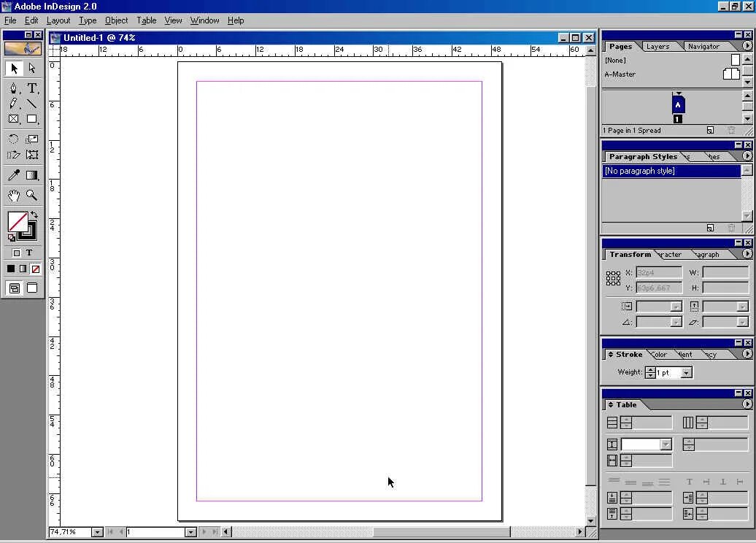Activate the Type tool

tap(32, 88)
